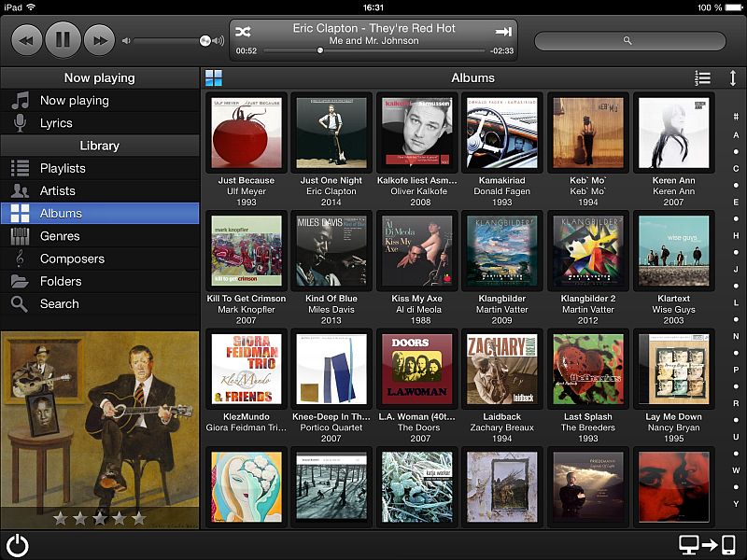
Task: Browse the Genres section
Action: pos(60,236)
